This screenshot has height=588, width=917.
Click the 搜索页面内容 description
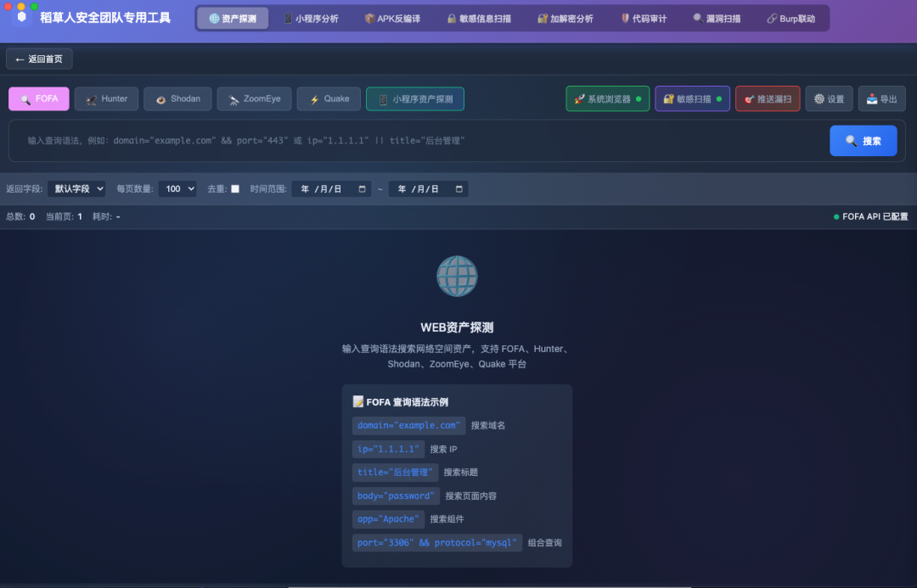(x=470, y=496)
